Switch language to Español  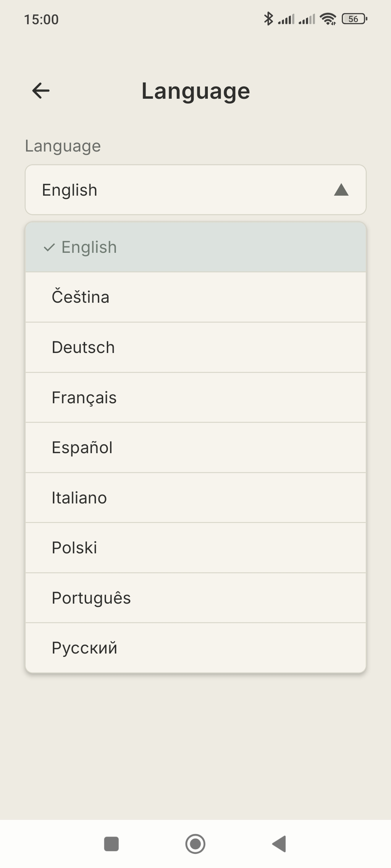[195, 447]
